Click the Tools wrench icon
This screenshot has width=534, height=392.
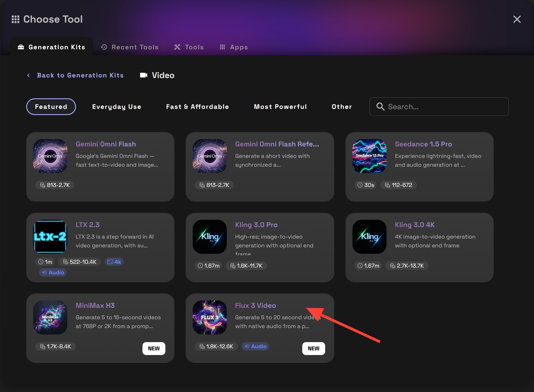[x=177, y=47]
